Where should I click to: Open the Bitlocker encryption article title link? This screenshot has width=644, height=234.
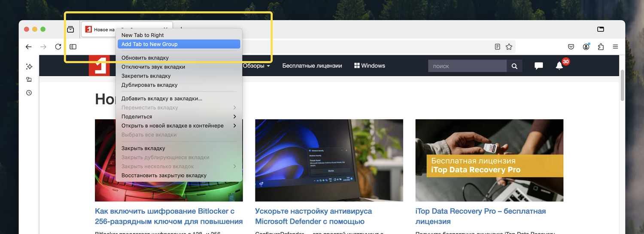[169, 216]
